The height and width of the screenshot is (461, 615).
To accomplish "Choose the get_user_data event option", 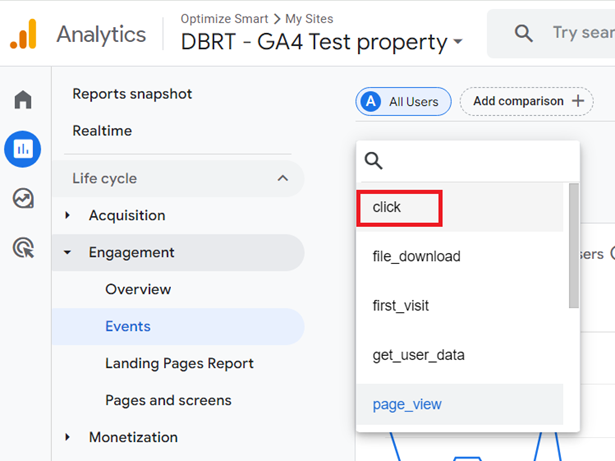I will 460,355.
